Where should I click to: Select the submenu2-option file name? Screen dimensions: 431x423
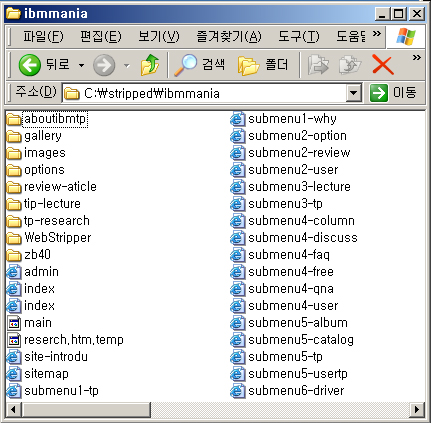[x=297, y=136]
